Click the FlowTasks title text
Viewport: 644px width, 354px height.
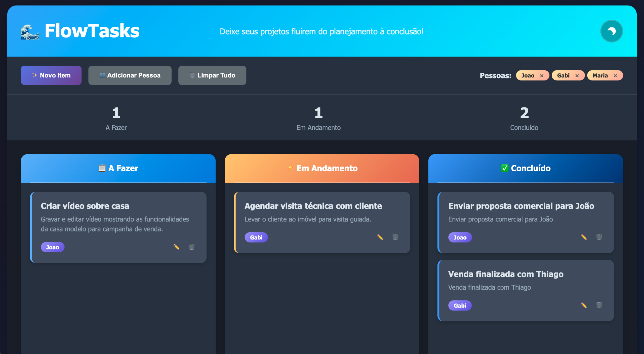92,31
